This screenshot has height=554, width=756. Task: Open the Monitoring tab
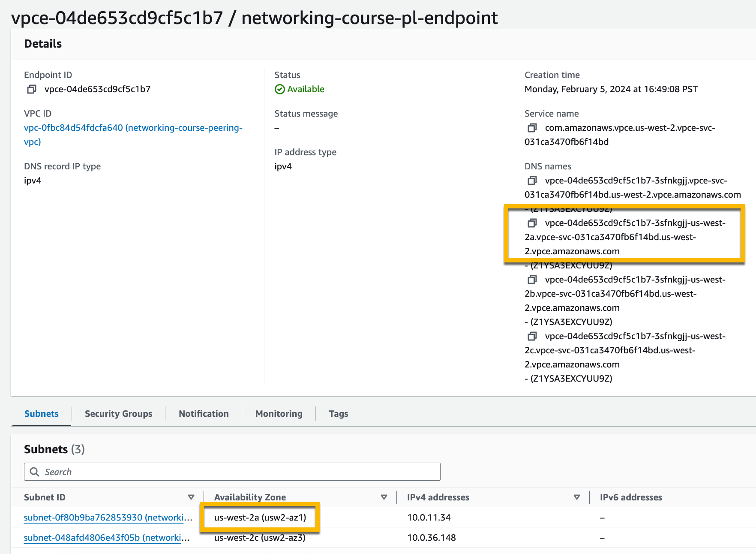tap(279, 413)
